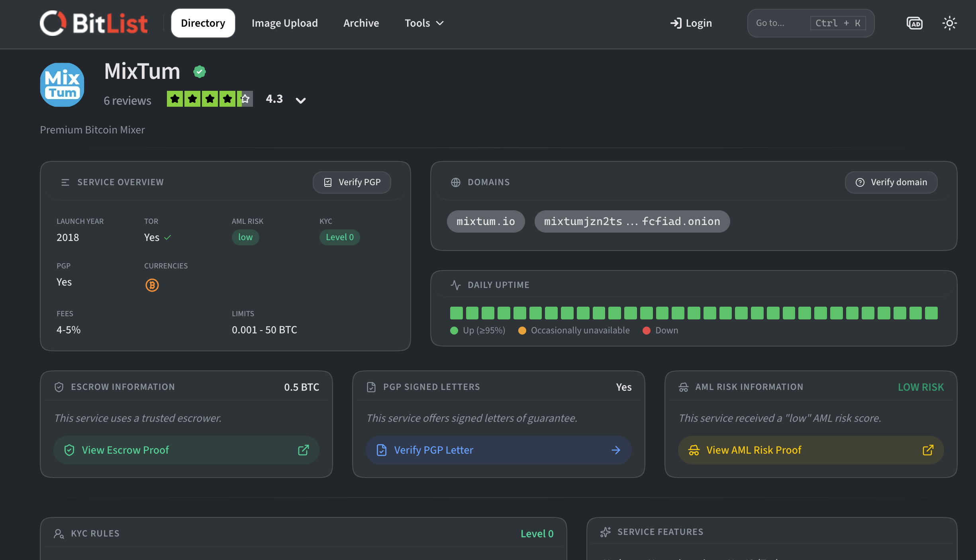Click shield icon in View Escrow Proof button
Screen dimensions: 976x560
(69, 450)
